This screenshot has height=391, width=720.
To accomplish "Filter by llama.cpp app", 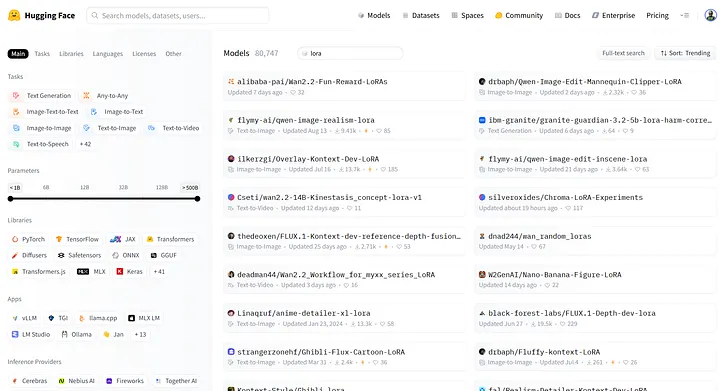I will pyautogui.click(x=98, y=318).
